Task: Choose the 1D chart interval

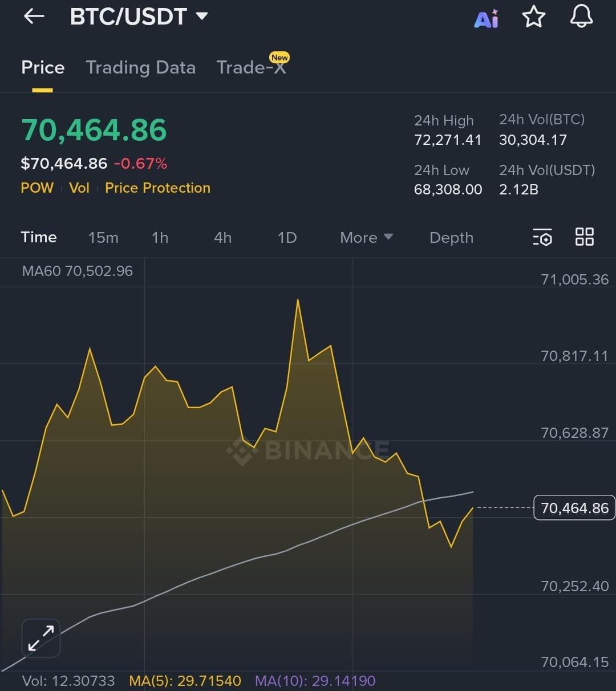Action: [x=287, y=238]
